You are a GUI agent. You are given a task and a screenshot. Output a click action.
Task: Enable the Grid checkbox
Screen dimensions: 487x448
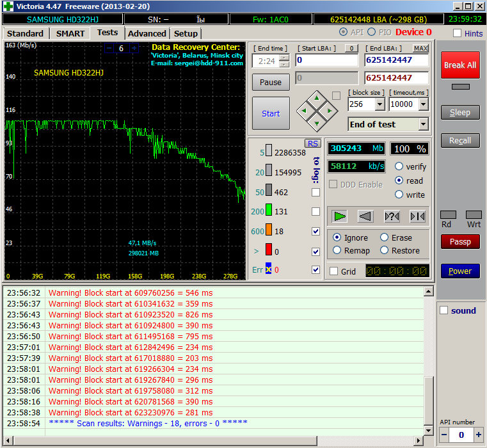coord(334,271)
